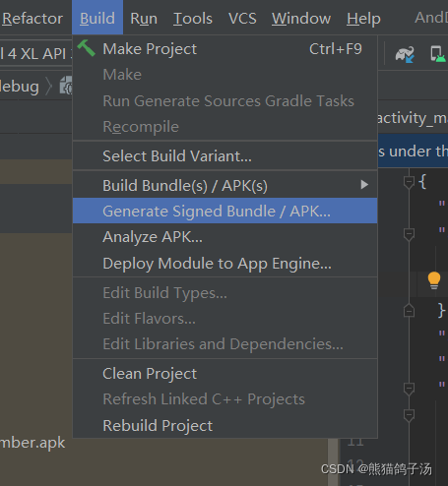Select Rebuild Project menu entry
The image size is (448, 486).
(225, 425)
